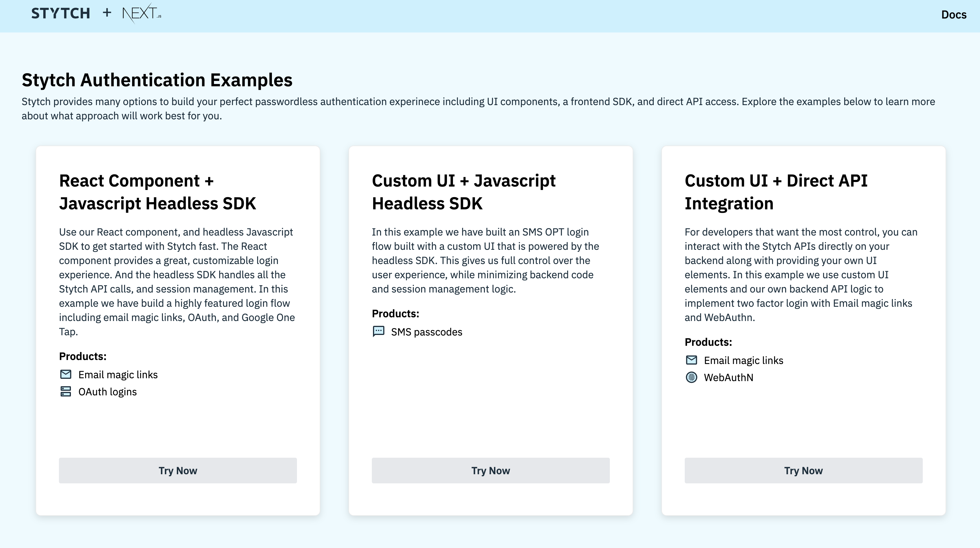Open the Docs link in header

click(953, 15)
